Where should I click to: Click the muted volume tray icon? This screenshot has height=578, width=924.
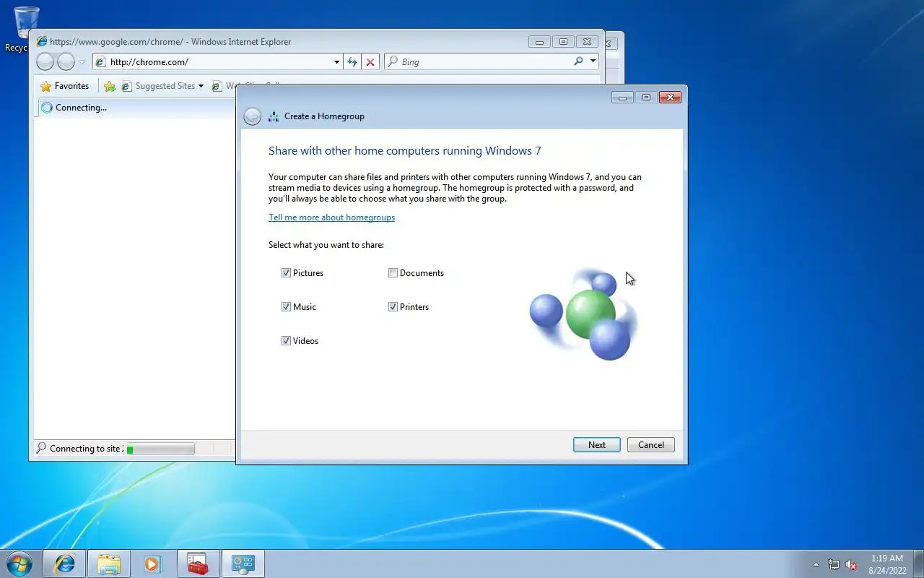[851, 564]
